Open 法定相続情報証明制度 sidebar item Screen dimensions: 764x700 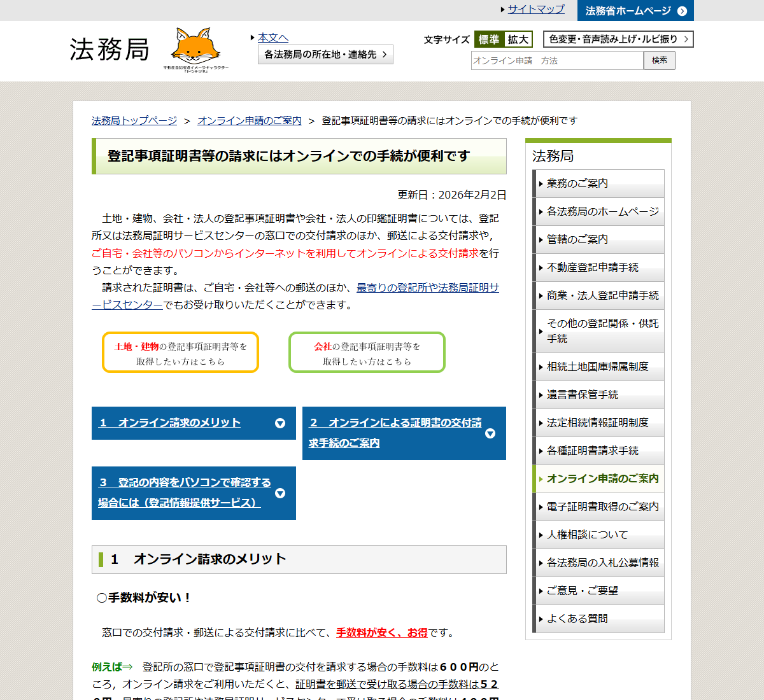point(598,423)
